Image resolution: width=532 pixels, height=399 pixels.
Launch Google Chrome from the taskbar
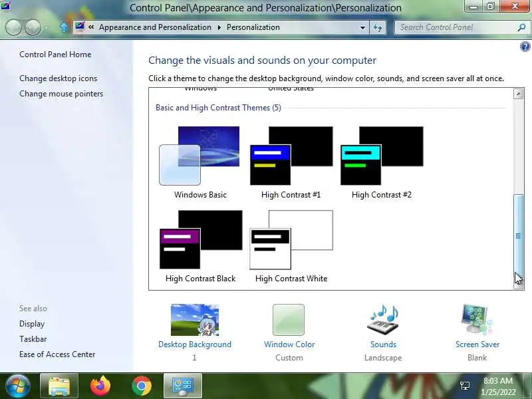tap(142, 386)
